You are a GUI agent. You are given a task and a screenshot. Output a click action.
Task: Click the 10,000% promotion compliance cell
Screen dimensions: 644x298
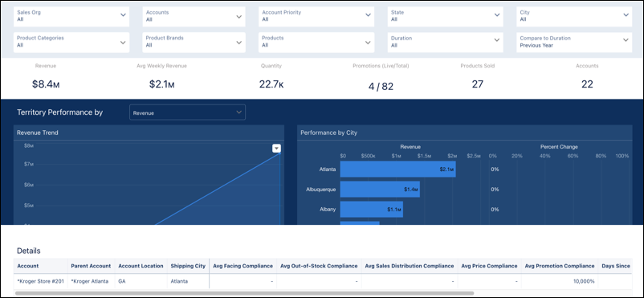pyautogui.click(x=560, y=282)
